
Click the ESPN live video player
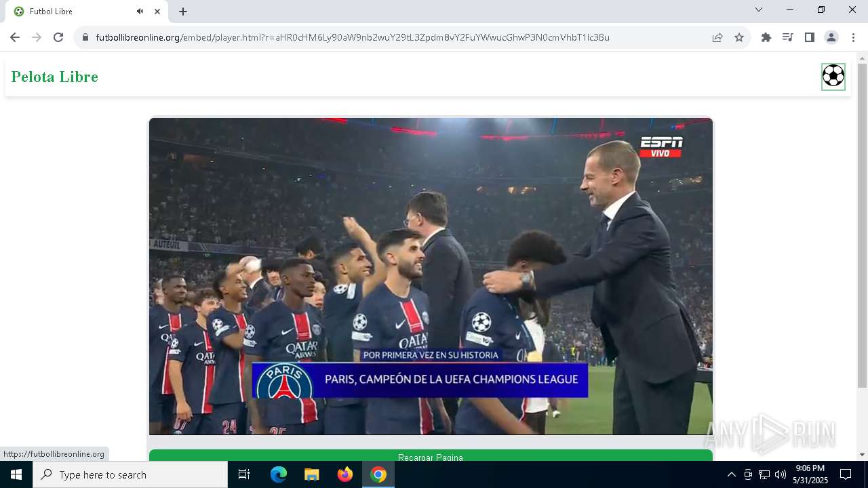pyautogui.click(x=431, y=276)
